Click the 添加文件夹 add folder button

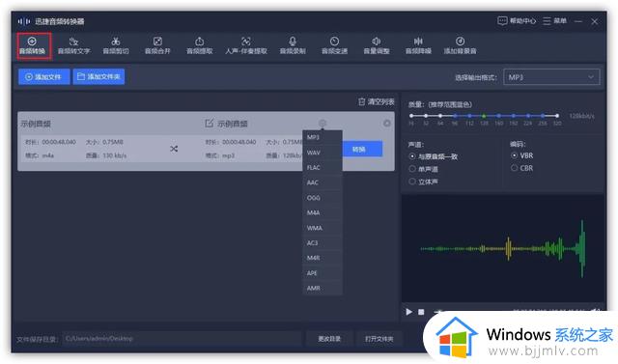[98, 77]
